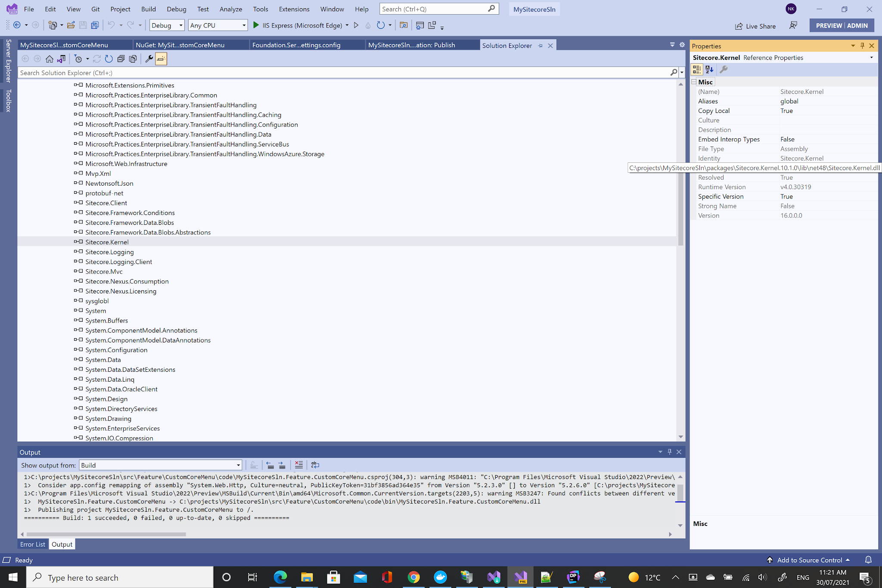The image size is (882, 588).
Task: Open the Build menu
Action: coord(148,9)
